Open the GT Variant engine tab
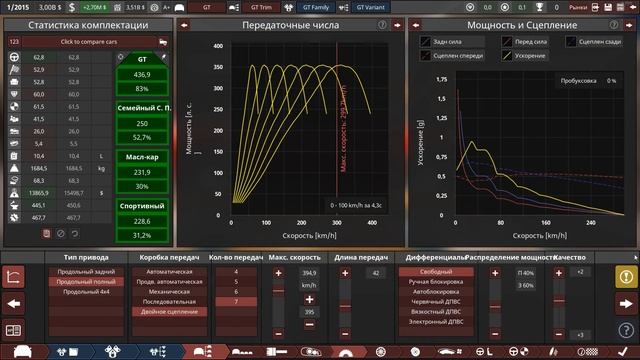The image size is (640, 360). pos(371,7)
